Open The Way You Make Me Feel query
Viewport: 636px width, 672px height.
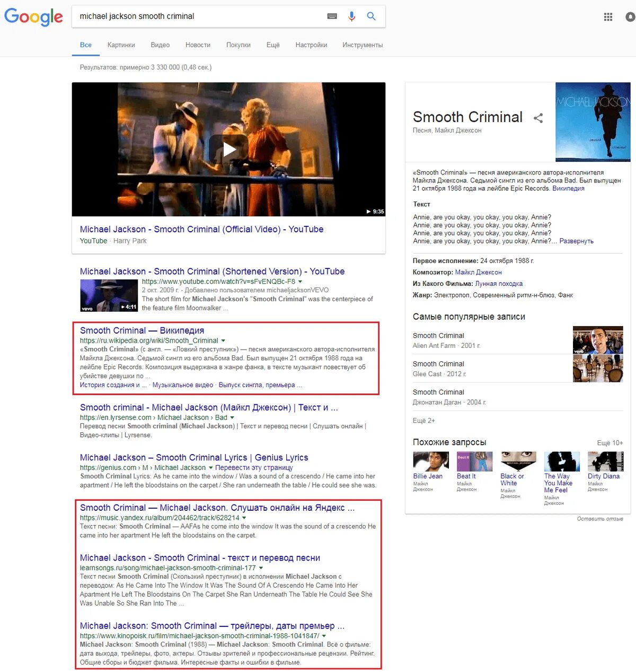pyautogui.click(x=562, y=478)
